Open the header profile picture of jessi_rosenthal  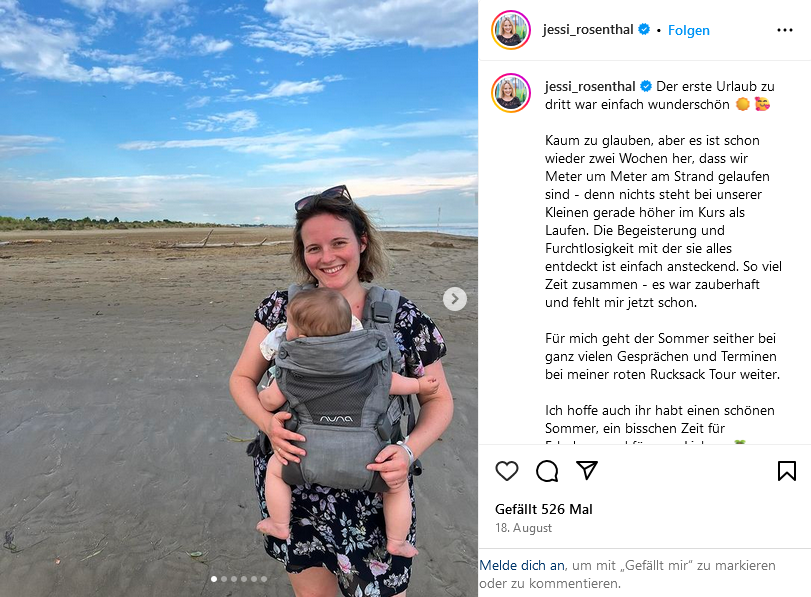click(x=511, y=30)
